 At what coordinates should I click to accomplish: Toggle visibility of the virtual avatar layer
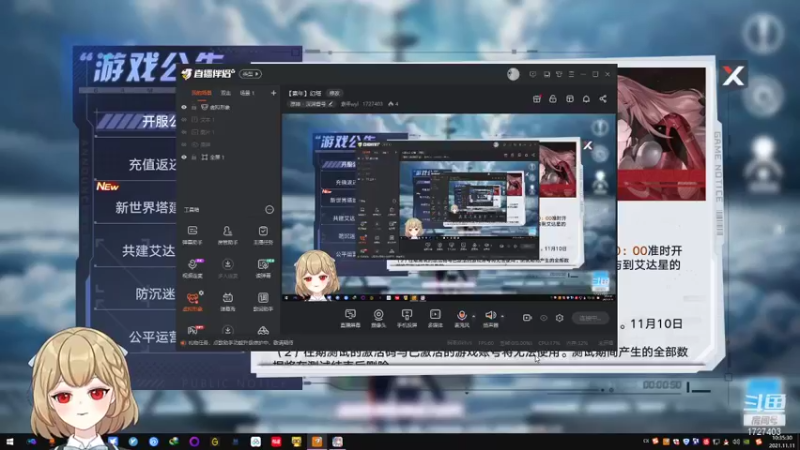pos(184,107)
